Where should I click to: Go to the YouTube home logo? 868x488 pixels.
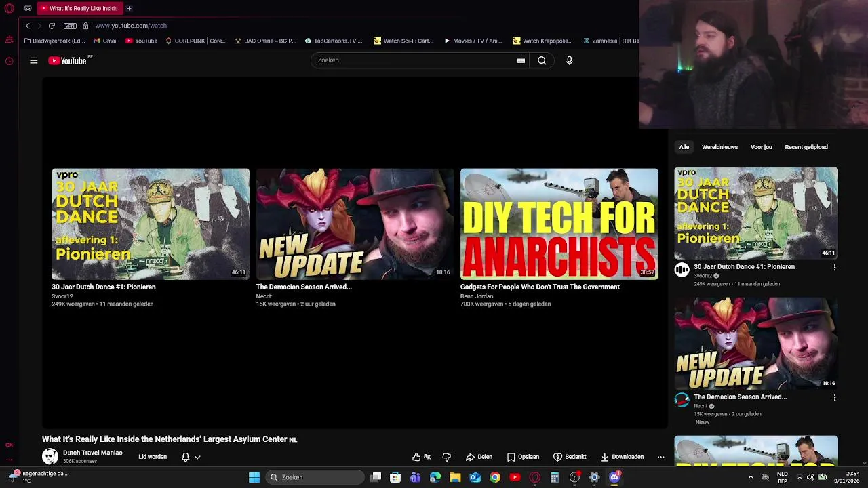pyautogui.click(x=68, y=60)
